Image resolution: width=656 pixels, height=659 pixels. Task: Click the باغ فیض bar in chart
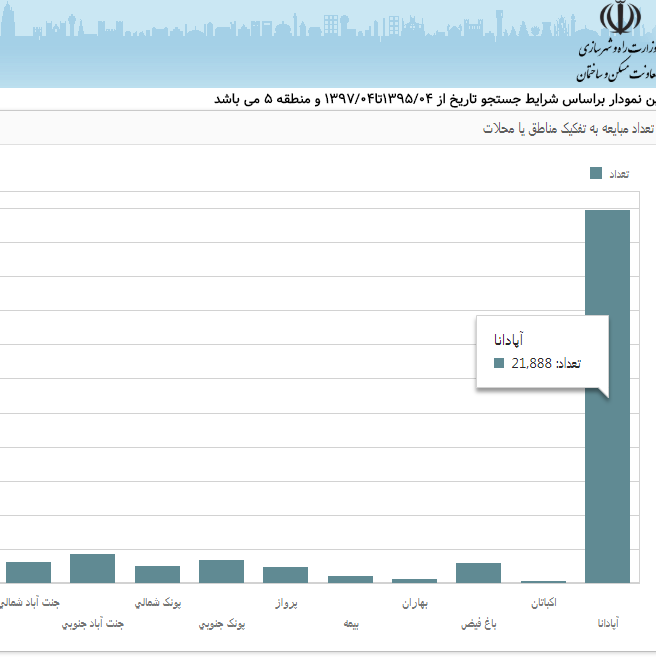(x=478, y=572)
